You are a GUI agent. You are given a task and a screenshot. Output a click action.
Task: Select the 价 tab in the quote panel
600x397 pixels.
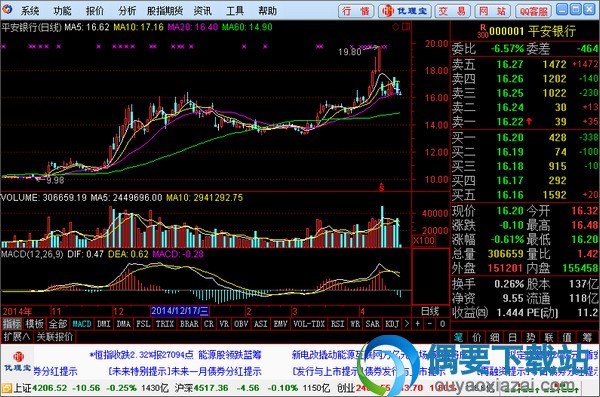point(477,337)
